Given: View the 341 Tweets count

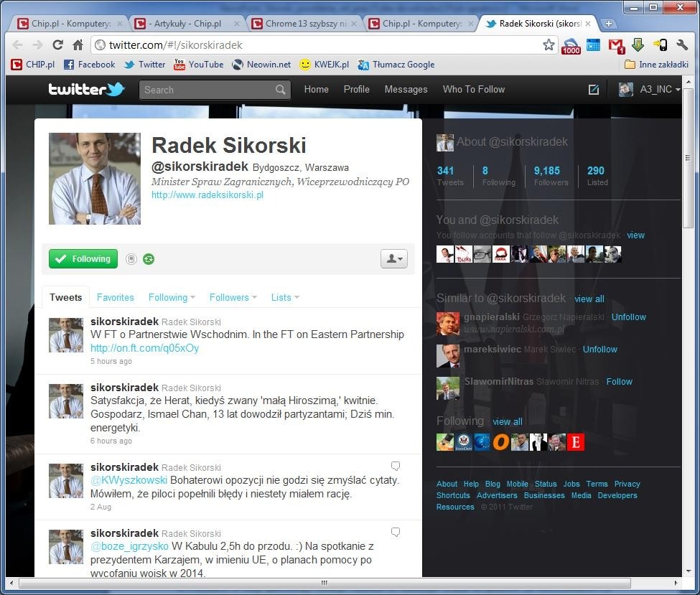Looking at the screenshot, I should (450, 176).
